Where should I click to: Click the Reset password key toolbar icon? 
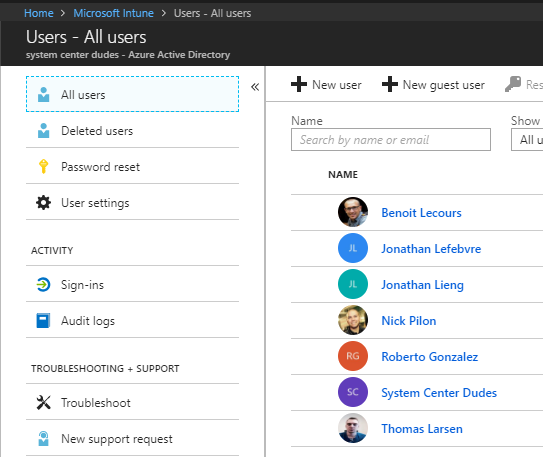(x=513, y=84)
